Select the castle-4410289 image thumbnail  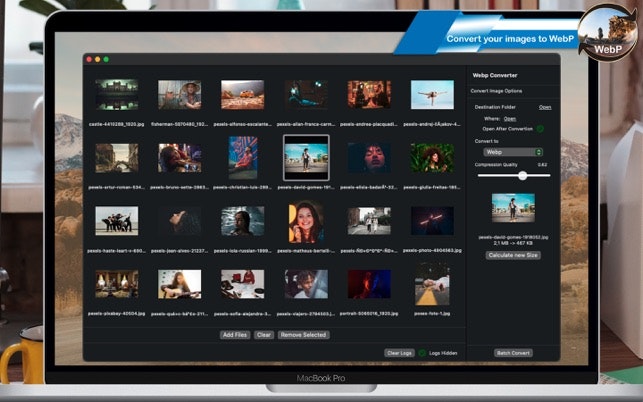point(116,95)
